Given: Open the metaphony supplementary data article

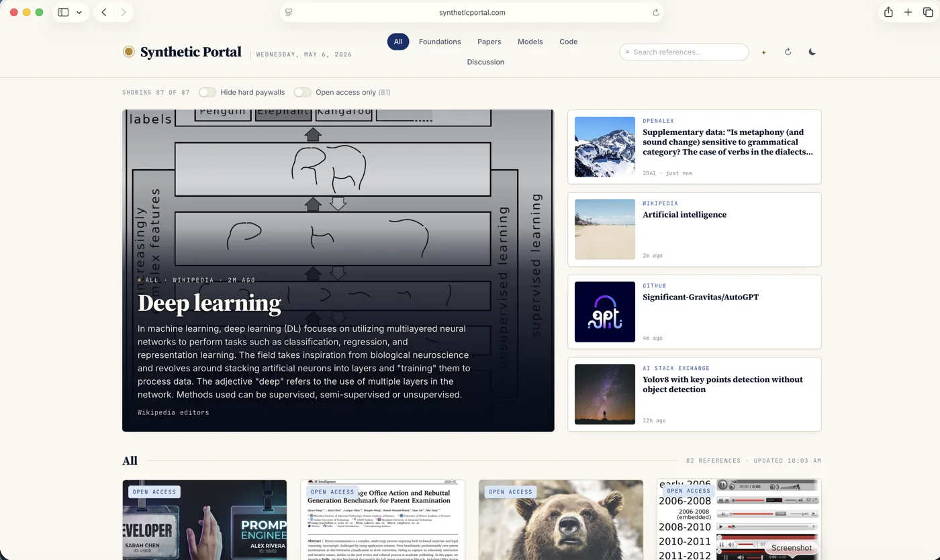Looking at the screenshot, I should click(x=728, y=142).
